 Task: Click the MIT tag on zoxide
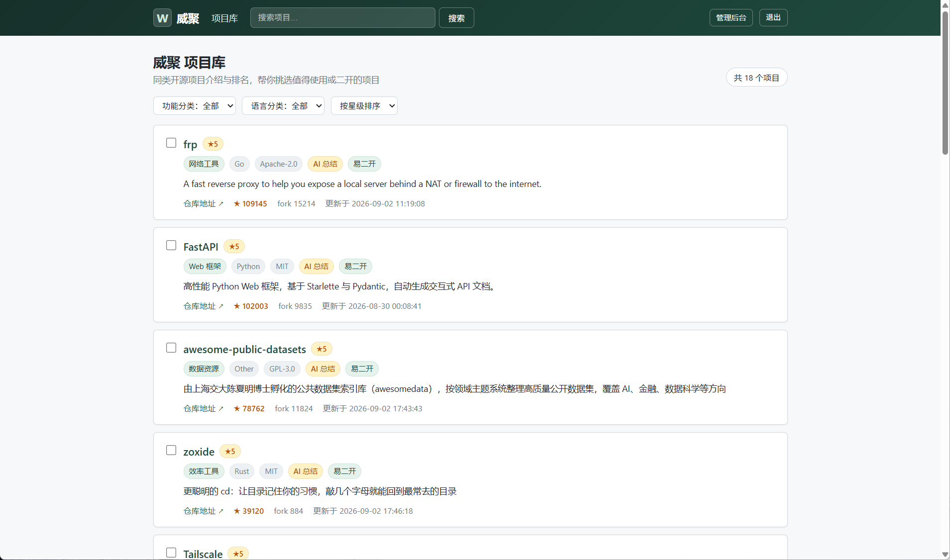point(271,471)
